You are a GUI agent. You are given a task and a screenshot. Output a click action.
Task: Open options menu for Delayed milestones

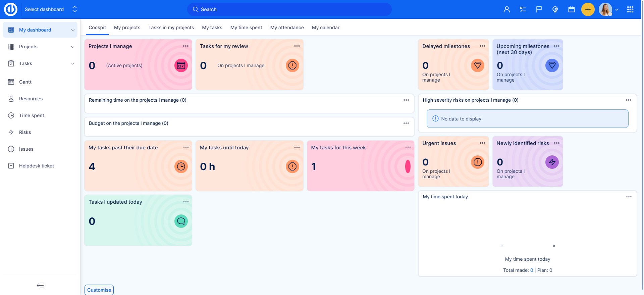(482, 46)
